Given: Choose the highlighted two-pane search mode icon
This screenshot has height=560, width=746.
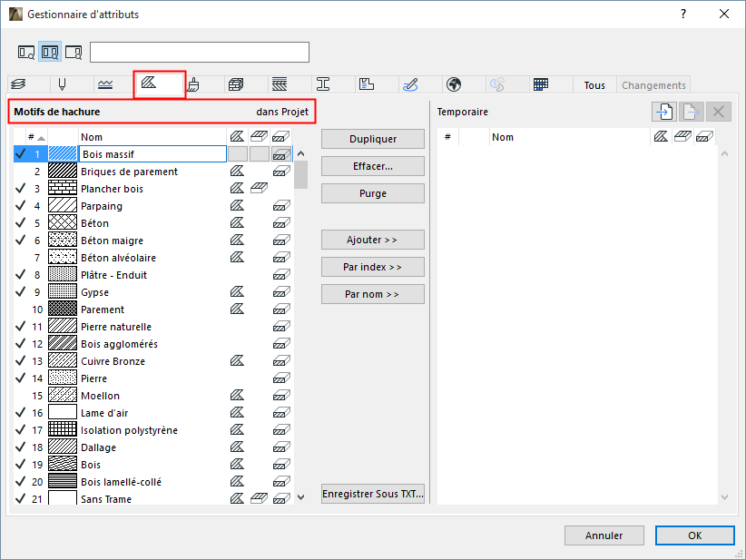Looking at the screenshot, I should pos(50,52).
